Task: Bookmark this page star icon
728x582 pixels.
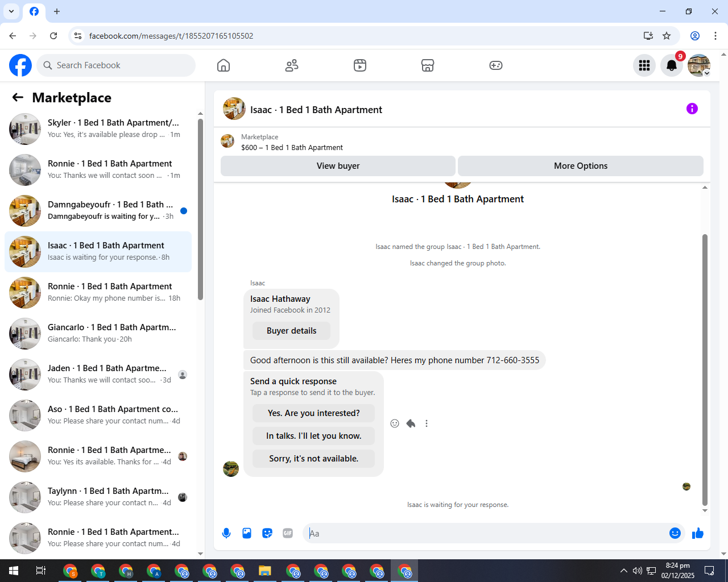Action: tap(667, 36)
